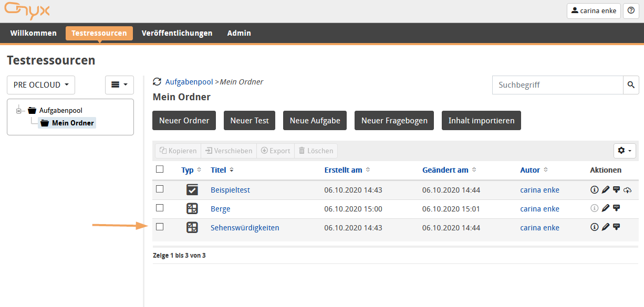The image size is (644, 307).
Task: Export Sehenswürdigkeiten as PDF
Action: (616, 227)
